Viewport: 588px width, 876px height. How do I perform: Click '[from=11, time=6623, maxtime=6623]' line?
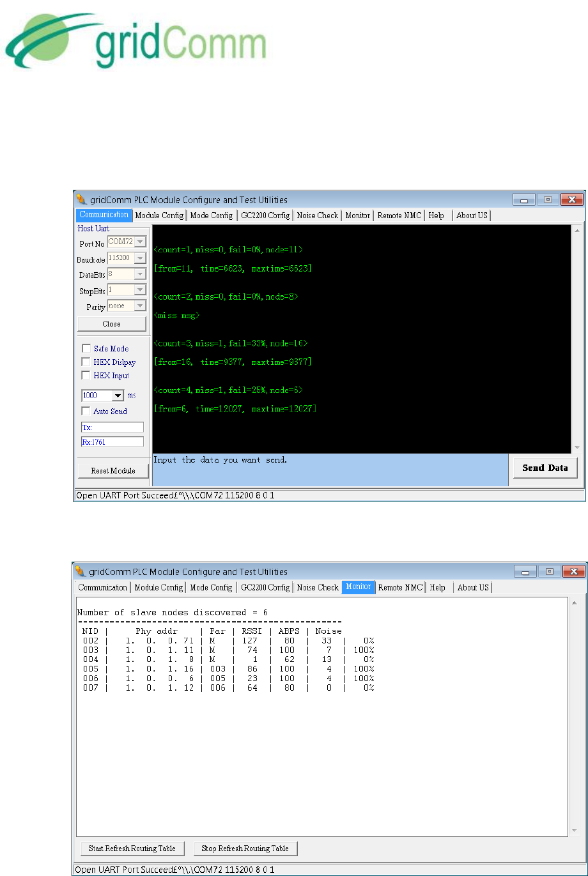pos(233,269)
